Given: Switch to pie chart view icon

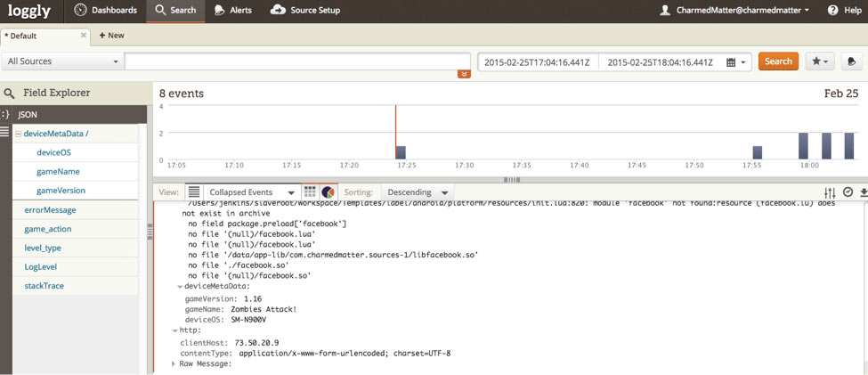Looking at the screenshot, I should (x=328, y=192).
